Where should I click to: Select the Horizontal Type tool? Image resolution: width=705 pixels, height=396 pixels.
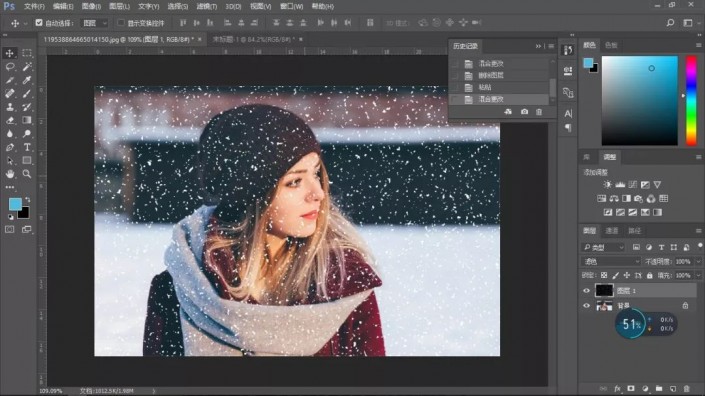27,147
